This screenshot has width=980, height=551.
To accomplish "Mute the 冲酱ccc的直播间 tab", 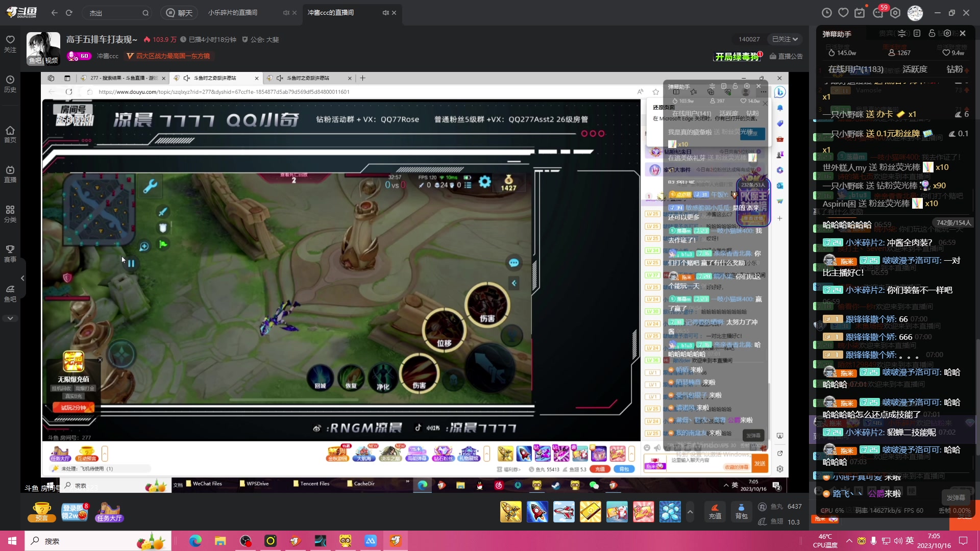I will [x=385, y=13].
